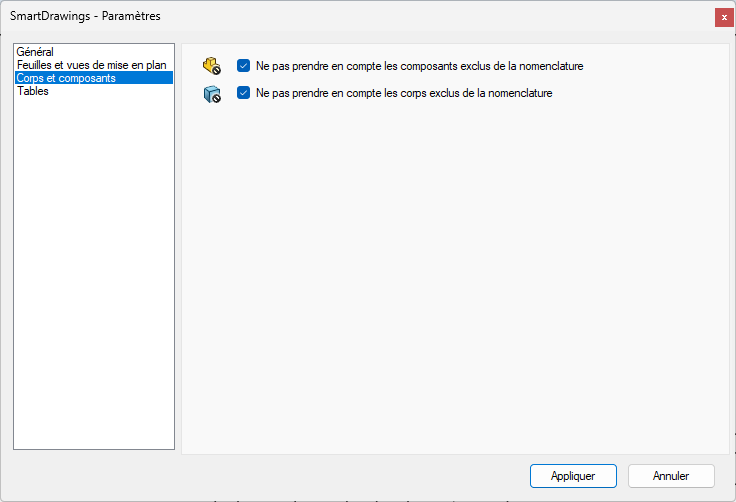Click the empty footer area left of Appliquer

tap(270, 476)
